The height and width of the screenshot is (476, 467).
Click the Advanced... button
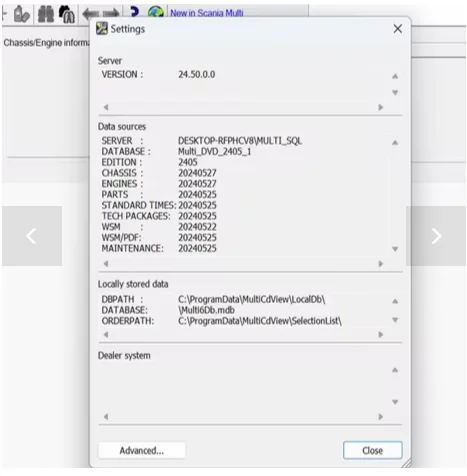142,451
